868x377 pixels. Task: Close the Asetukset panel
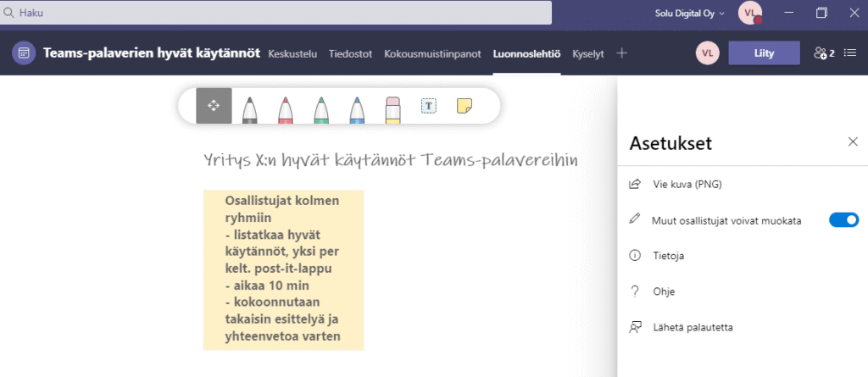pos(853,141)
